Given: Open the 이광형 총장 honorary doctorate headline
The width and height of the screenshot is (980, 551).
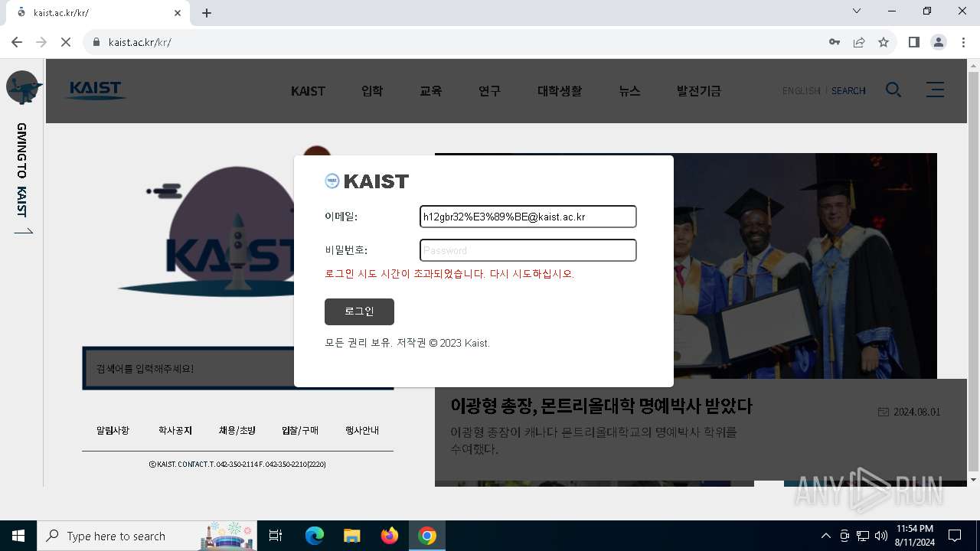Looking at the screenshot, I should coord(602,406).
